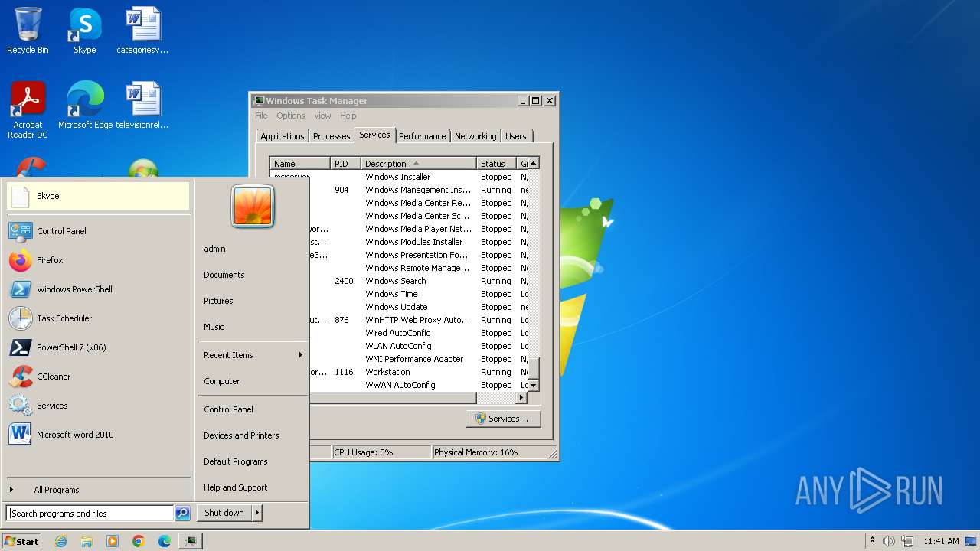Open Task Scheduler from Start menu
Screen dimensions: 980x551
pyautogui.click(x=98, y=318)
